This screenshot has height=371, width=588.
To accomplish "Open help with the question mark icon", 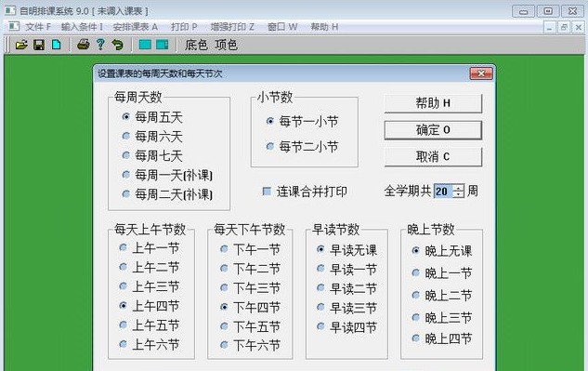I will coord(100,45).
